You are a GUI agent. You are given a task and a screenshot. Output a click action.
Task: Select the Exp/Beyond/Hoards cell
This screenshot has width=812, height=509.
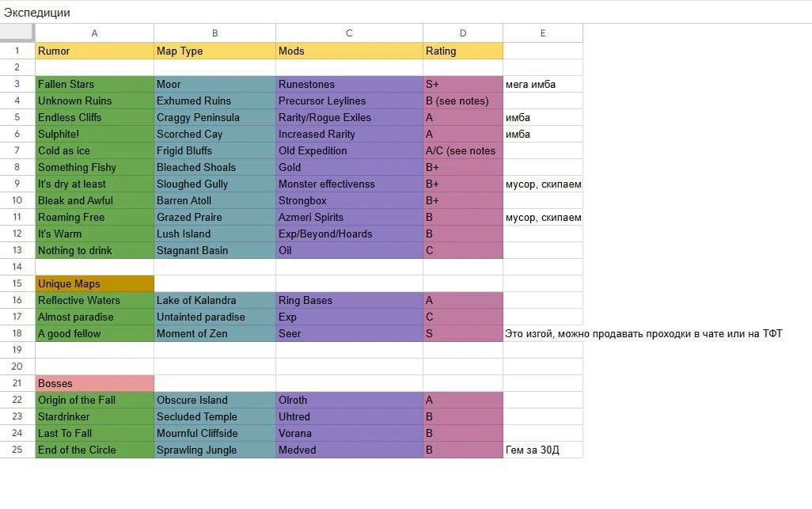pyautogui.click(x=349, y=234)
